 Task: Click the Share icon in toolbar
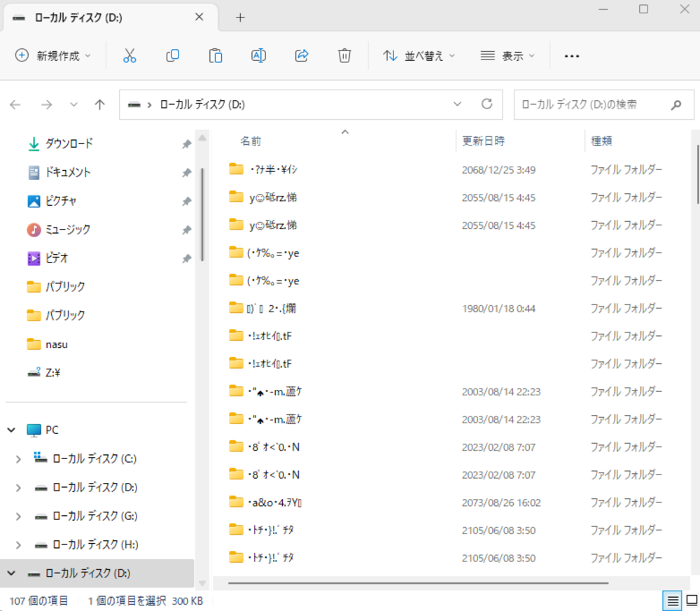[x=302, y=56]
